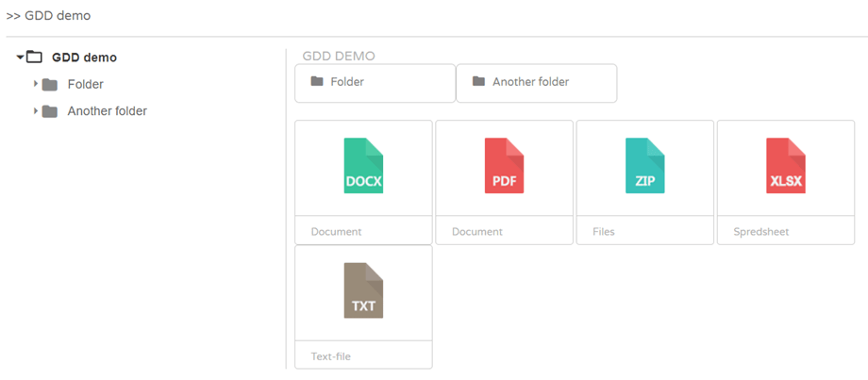The height and width of the screenshot is (380, 868).
Task: Collapse the GDD demo tree root
Action: [20, 58]
